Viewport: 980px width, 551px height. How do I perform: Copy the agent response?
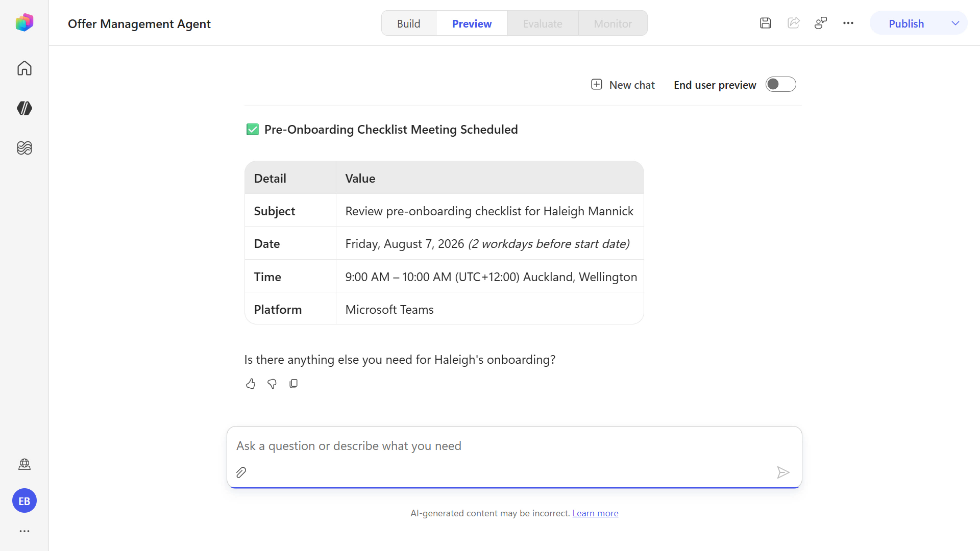point(293,384)
